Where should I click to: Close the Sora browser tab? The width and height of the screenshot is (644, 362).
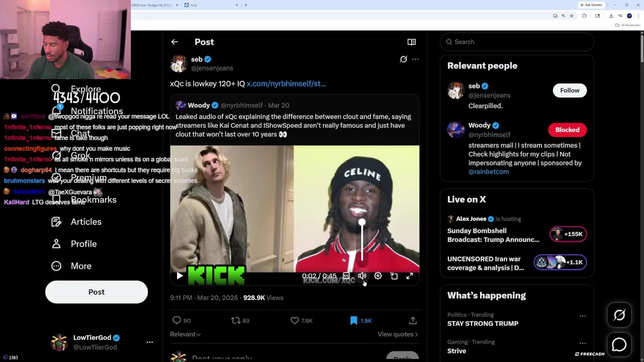[x=237, y=5]
